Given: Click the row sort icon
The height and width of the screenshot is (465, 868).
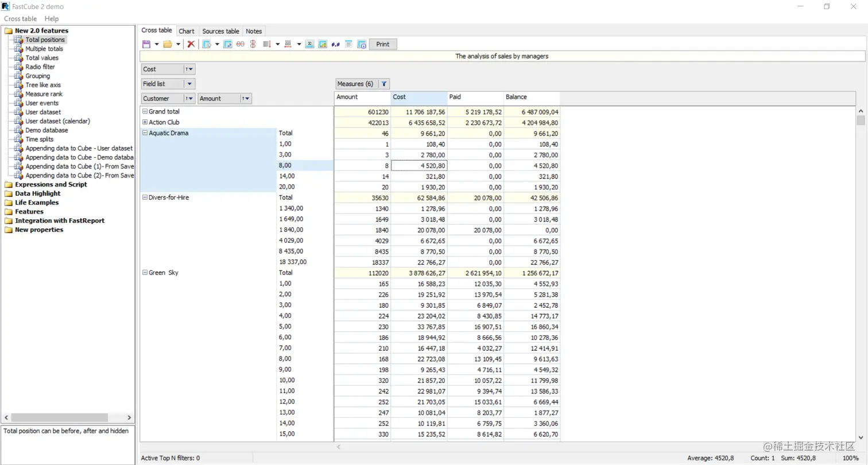Looking at the screenshot, I should pyautogui.click(x=266, y=44).
